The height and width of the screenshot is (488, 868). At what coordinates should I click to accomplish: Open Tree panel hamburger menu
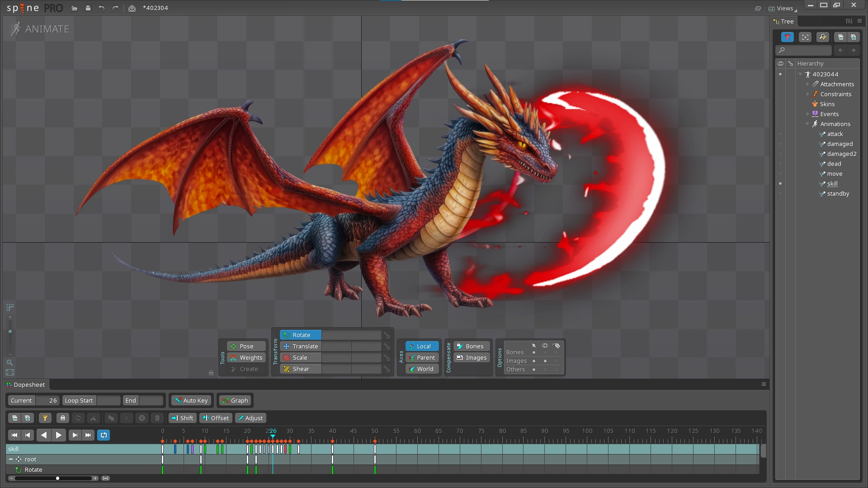859,21
